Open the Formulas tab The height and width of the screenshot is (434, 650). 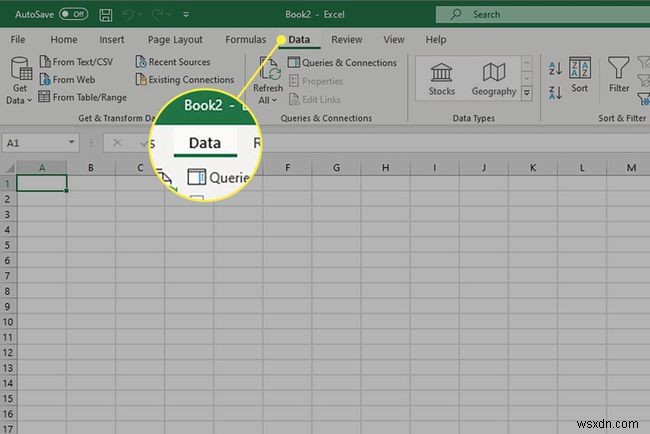click(246, 40)
